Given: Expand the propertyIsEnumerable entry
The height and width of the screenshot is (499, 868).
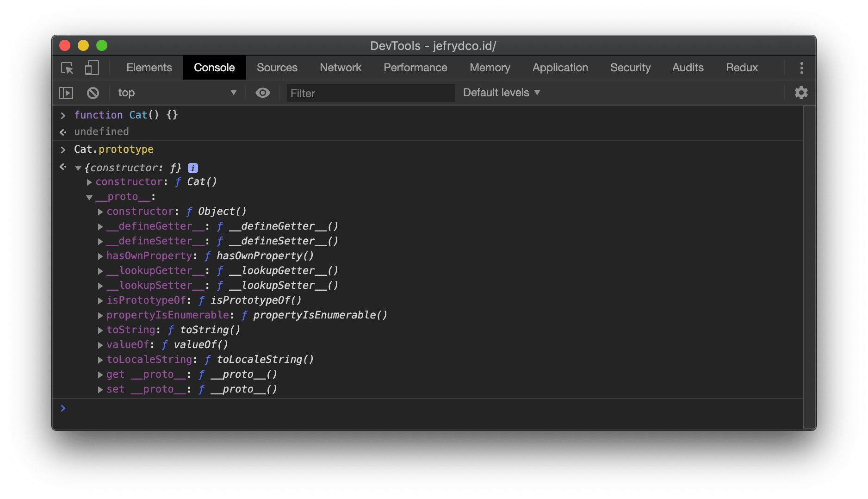Looking at the screenshot, I should (100, 316).
